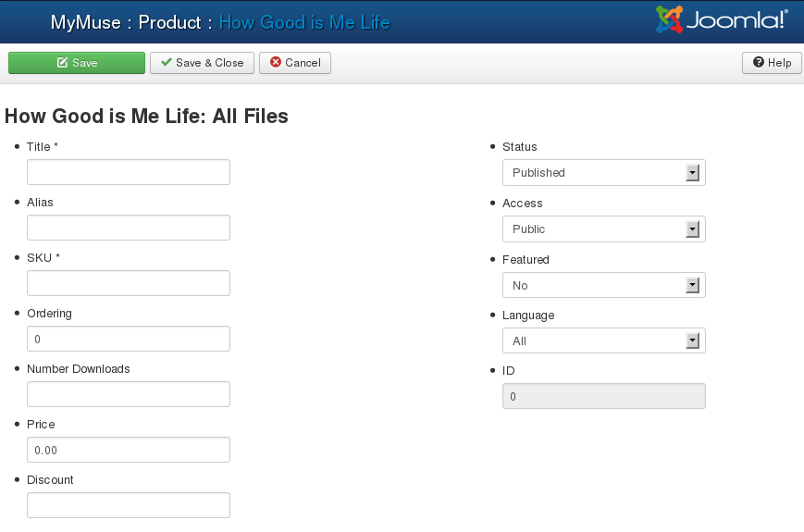Click the edit icon on Save button
Screen dimensions: 804x532
[62, 63]
